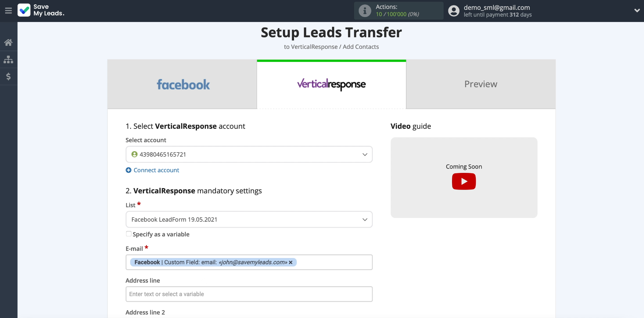The image size is (644, 318).
Task: Go to the Home icon in the sidebar
Action: [x=8, y=42]
